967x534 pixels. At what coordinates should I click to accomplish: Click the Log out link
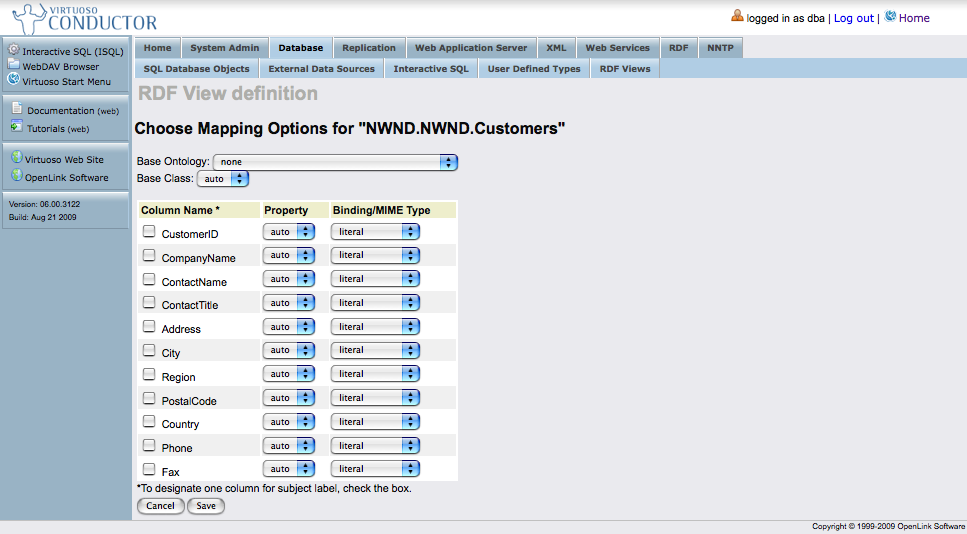[853, 18]
